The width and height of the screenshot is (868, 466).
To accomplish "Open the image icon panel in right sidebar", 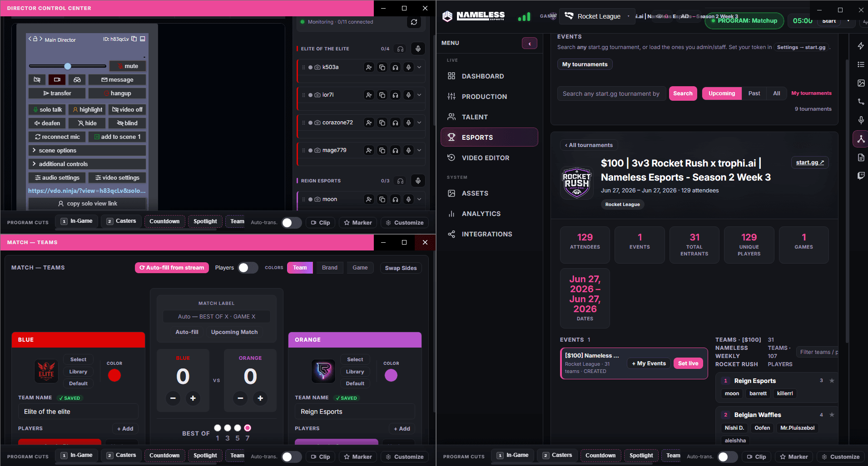I will pyautogui.click(x=861, y=83).
